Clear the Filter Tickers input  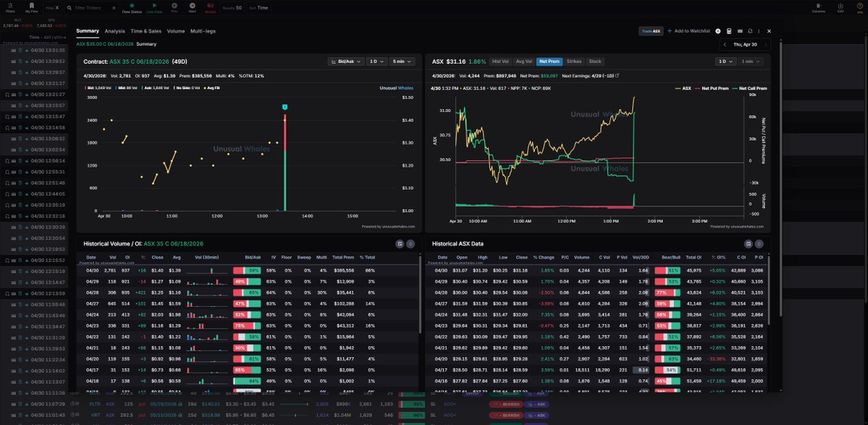114,8
